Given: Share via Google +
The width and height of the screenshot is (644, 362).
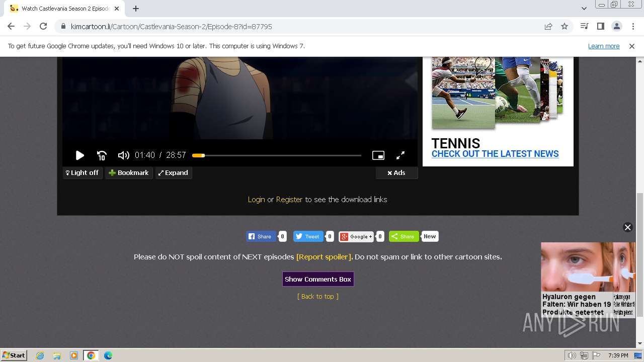Looking at the screenshot, I should tap(356, 236).
